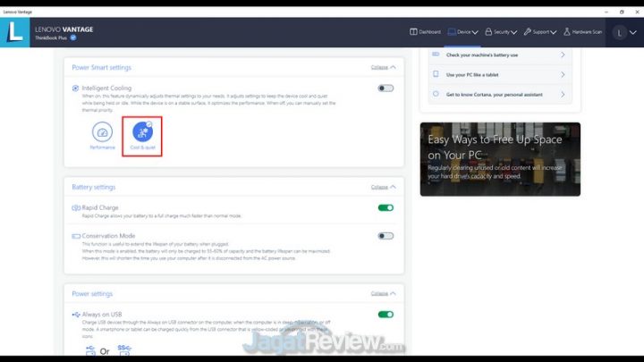
Task: Click the Power Smart settings heading
Action: click(x=101, y=67)
